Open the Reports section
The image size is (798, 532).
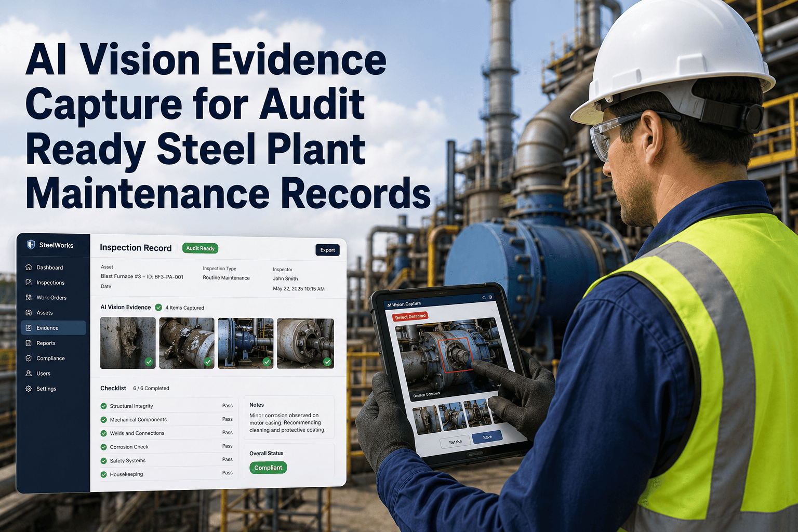pos(54,343)
